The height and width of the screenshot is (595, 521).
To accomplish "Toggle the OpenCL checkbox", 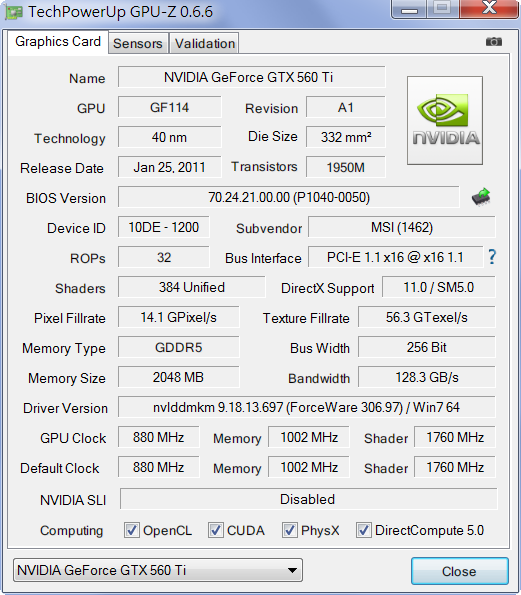I will pos(132,530).
